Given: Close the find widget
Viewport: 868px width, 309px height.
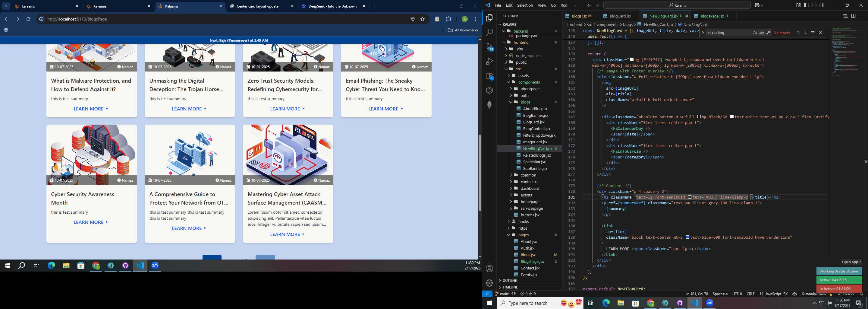Looking at the screenshot, I should pos(820,33).
